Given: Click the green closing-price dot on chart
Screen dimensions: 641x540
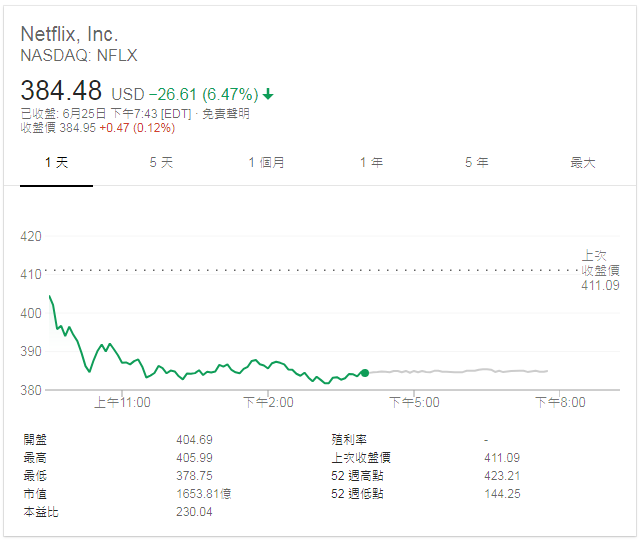Looking at the screenshot, I should [x=364, y=373].
